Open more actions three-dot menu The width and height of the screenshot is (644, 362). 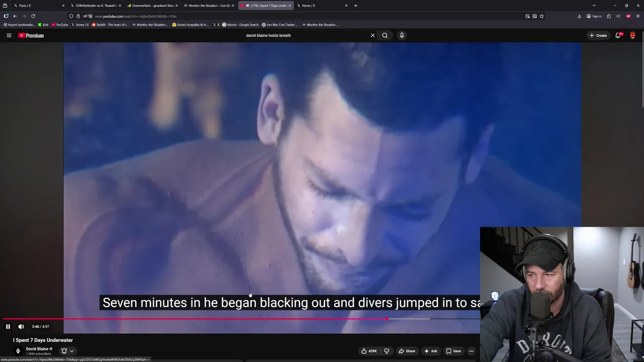471,351
